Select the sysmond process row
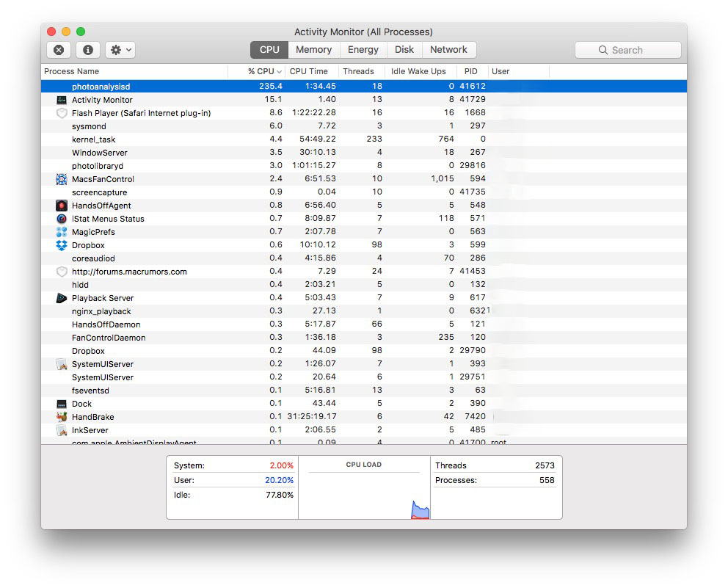The height and width of the screenshot is (588, 728). click(x=364, y=126)
